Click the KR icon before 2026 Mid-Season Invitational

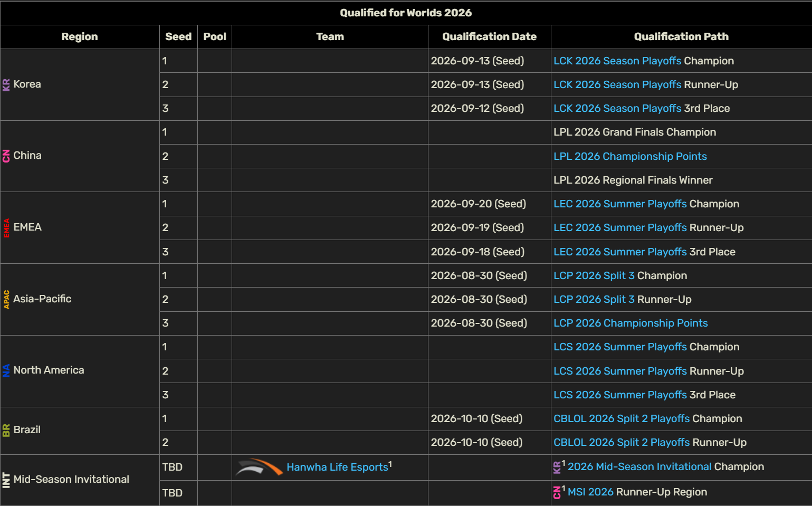point(557,467)
